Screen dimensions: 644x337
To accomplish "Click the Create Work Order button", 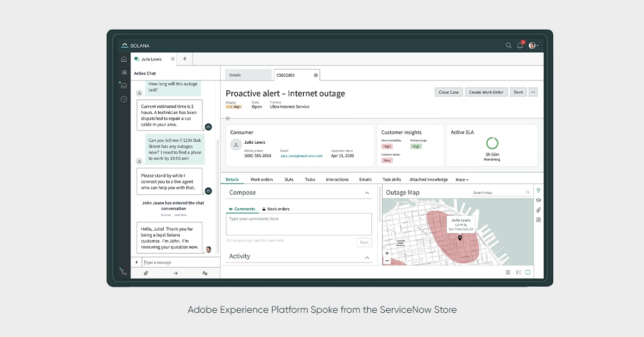I will (486, 92).
